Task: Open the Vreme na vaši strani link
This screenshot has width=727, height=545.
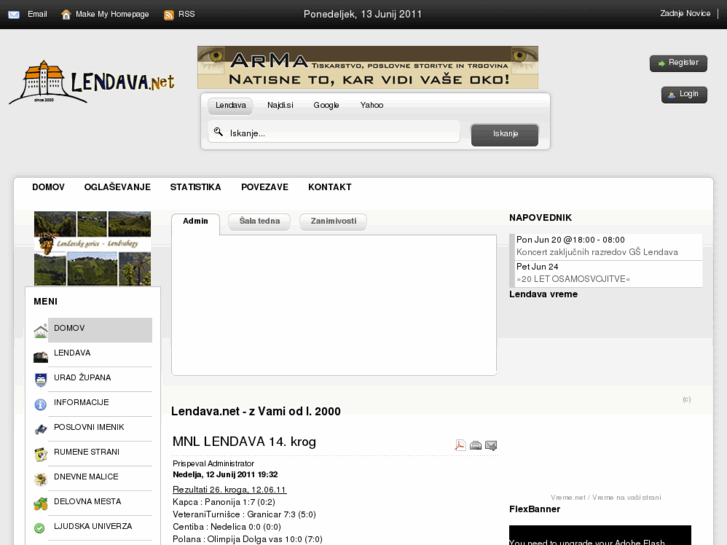Action: coord(626,498)
